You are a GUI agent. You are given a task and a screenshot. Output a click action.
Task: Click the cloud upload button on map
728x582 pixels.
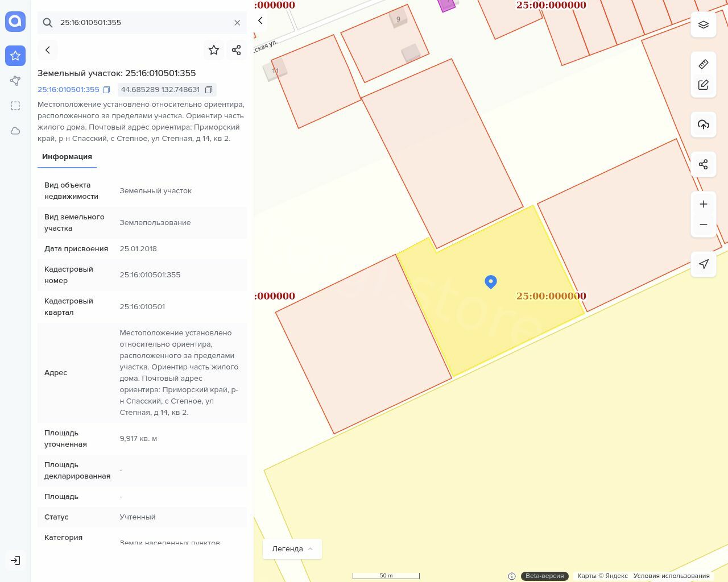704,124
